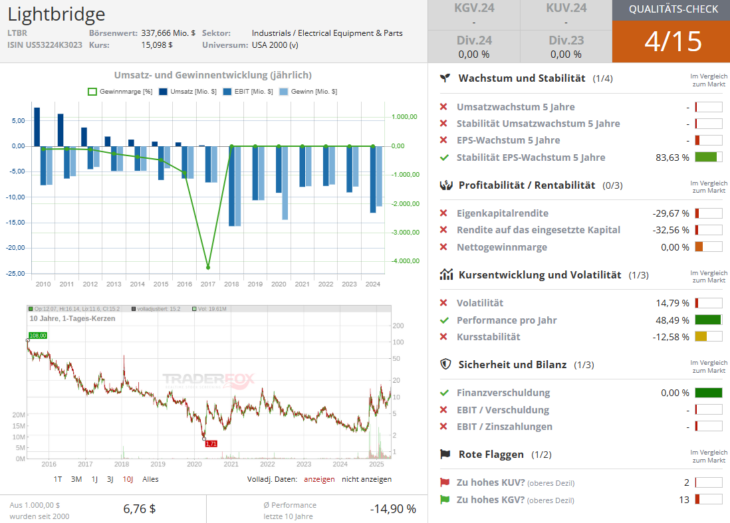
Task: Toggle EBIT series in chart legend
Action: click(244, 91)
